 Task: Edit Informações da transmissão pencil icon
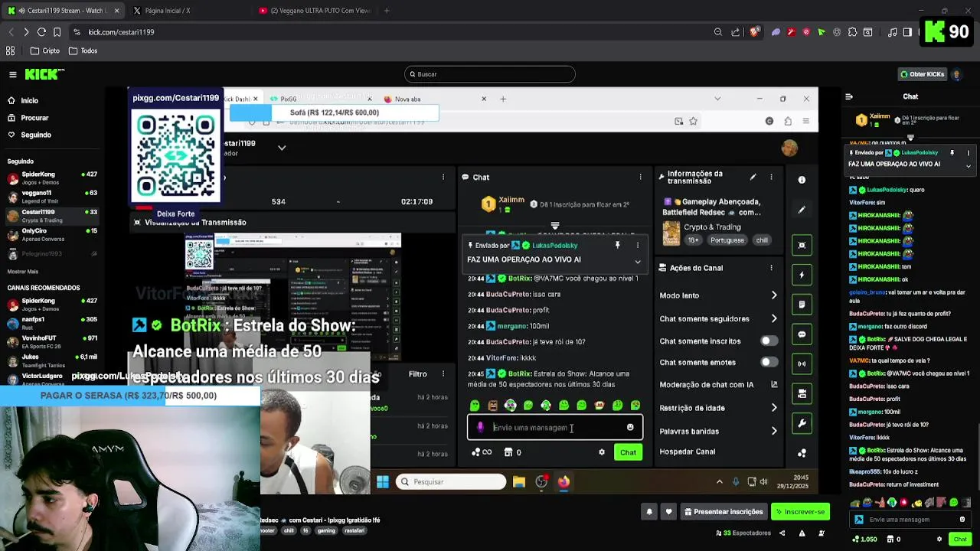tap(753, 177)
